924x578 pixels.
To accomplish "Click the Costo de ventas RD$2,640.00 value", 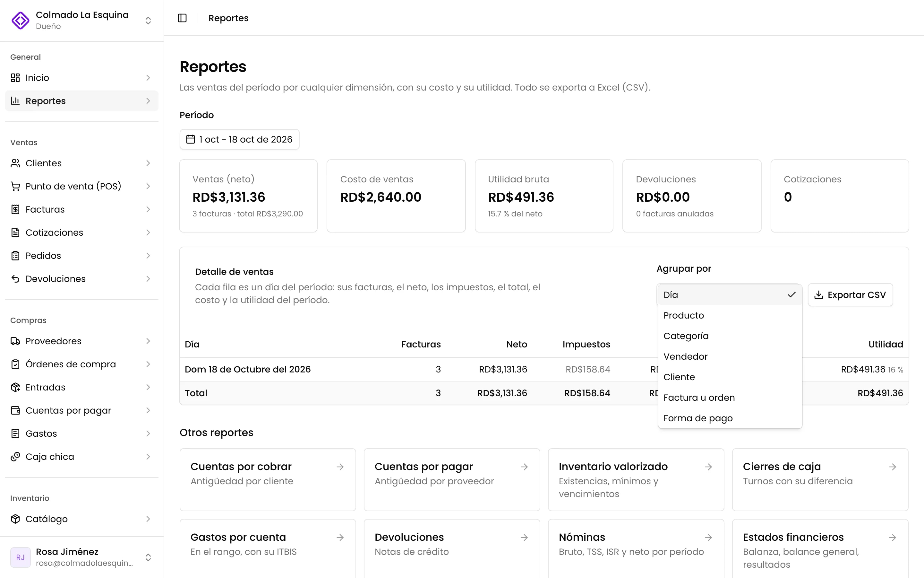I will point(381,197).
